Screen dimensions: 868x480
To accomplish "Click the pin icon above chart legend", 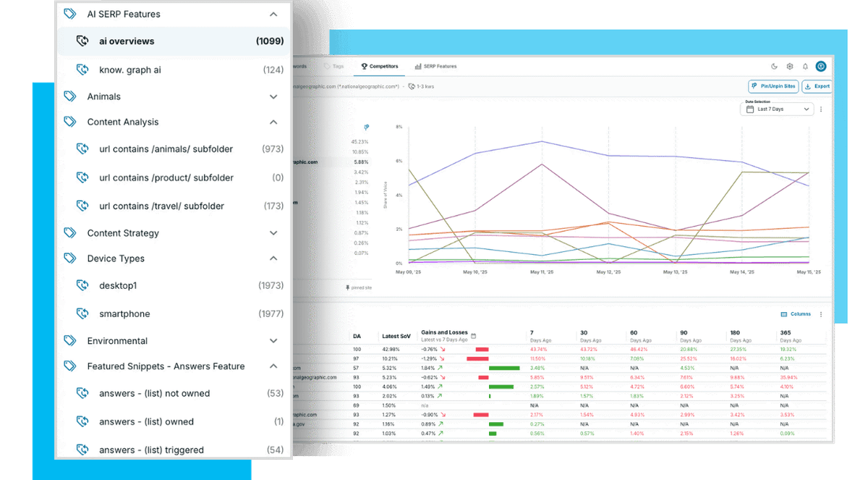I will (x=366, y=127).
